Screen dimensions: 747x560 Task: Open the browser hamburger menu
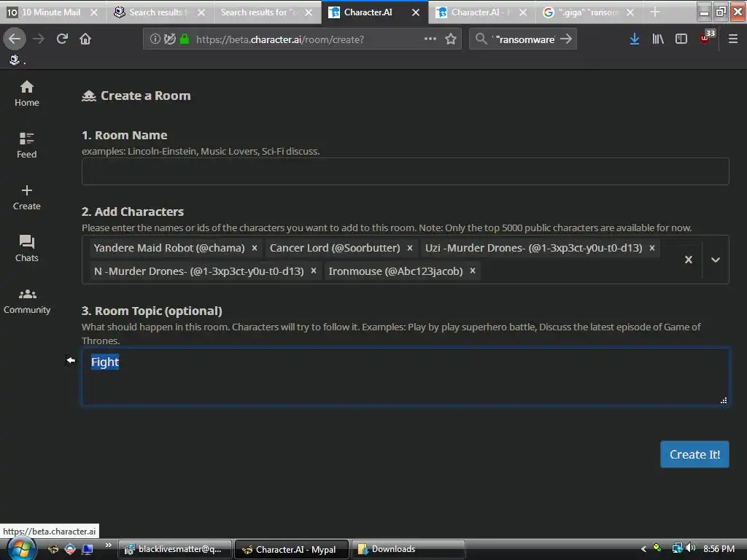733,39
